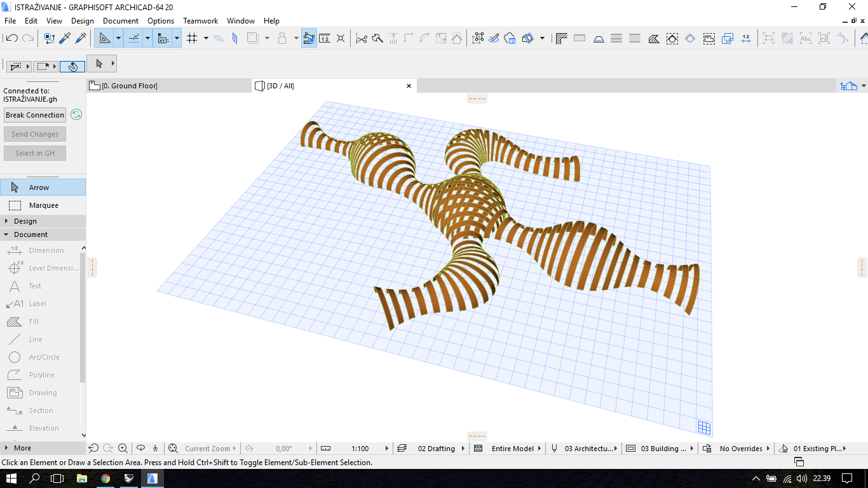Image resolution: width=868 pixels, height=488 pixels.
Task: Expand the Design toolbox section
Action: point(43,221)
